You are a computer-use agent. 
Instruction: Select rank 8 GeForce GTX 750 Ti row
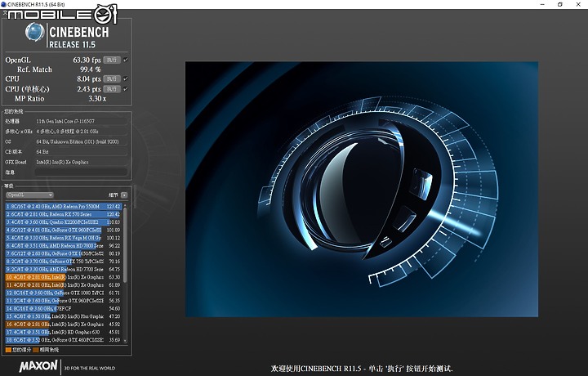[x=64, y=262]
